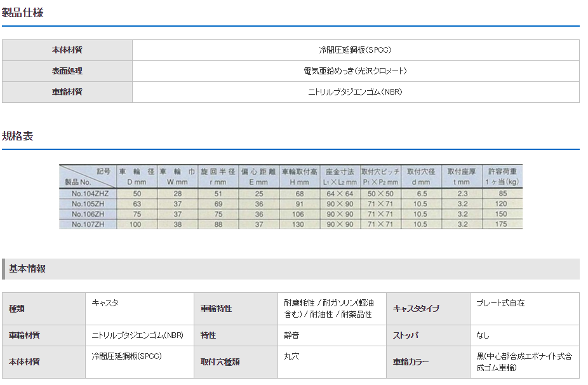Select the キャスタタイプ label cell

428,309
